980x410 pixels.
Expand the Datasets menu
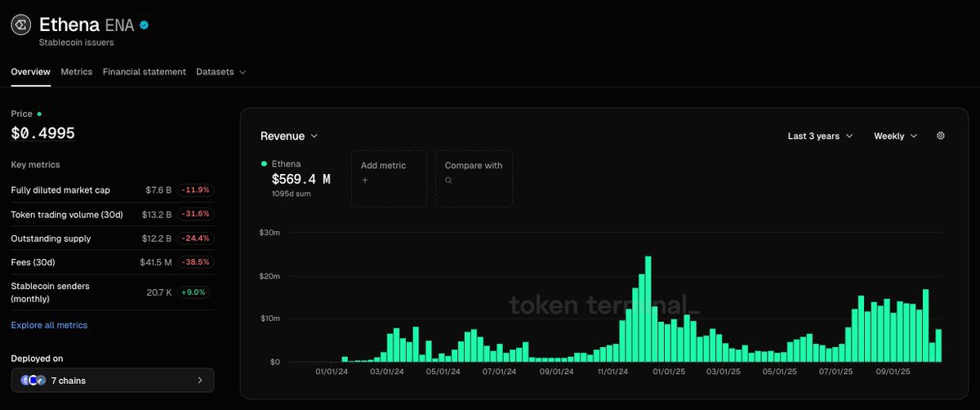point(220,72)
